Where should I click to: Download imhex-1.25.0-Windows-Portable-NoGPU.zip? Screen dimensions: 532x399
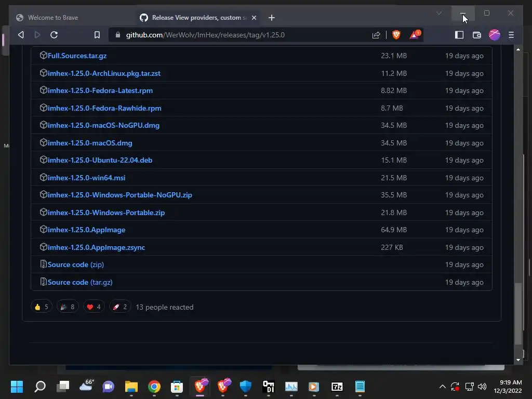[x=120, y=195]
